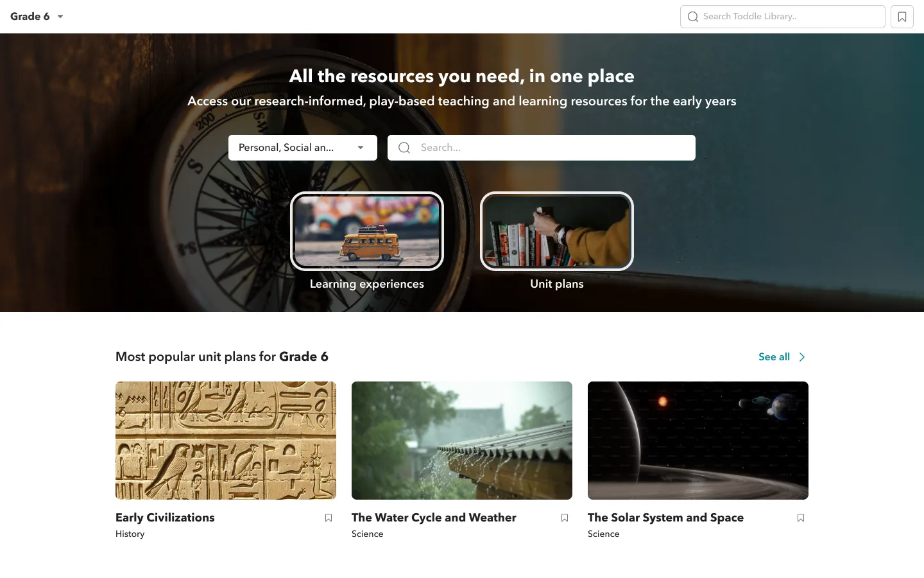The width and height of the screenshot is (924, 578).
Task: Click the arrow chevron beside See all
Action: (801, 357)
